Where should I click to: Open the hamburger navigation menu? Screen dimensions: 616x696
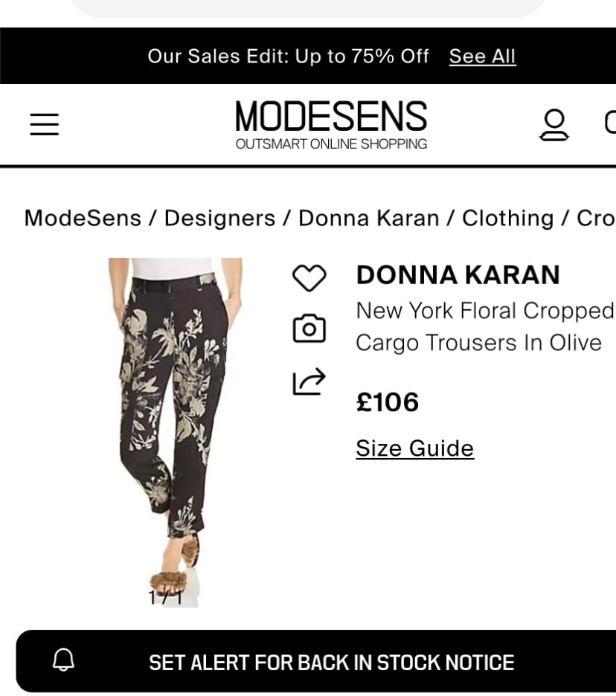tap(45, 124)
